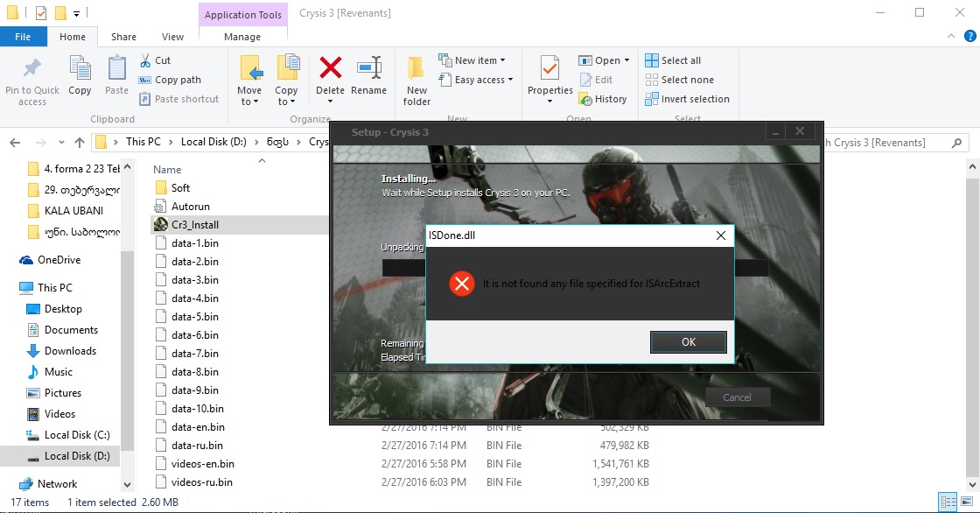Image resolution: width=980 pixels, height=513 pixels.
Task: Open Properties from the ribbon
Action: pyautogui.click(x=549, y=70)
